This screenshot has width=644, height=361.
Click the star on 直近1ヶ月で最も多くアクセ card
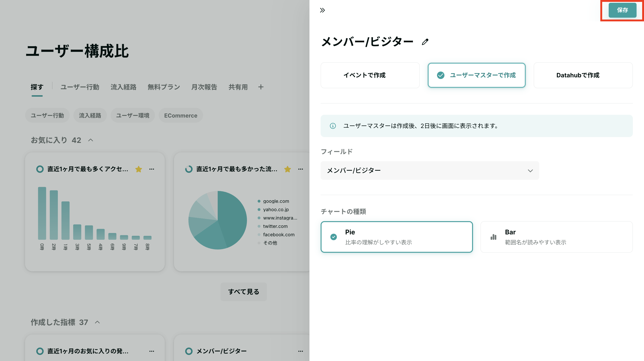coord(138,169)
